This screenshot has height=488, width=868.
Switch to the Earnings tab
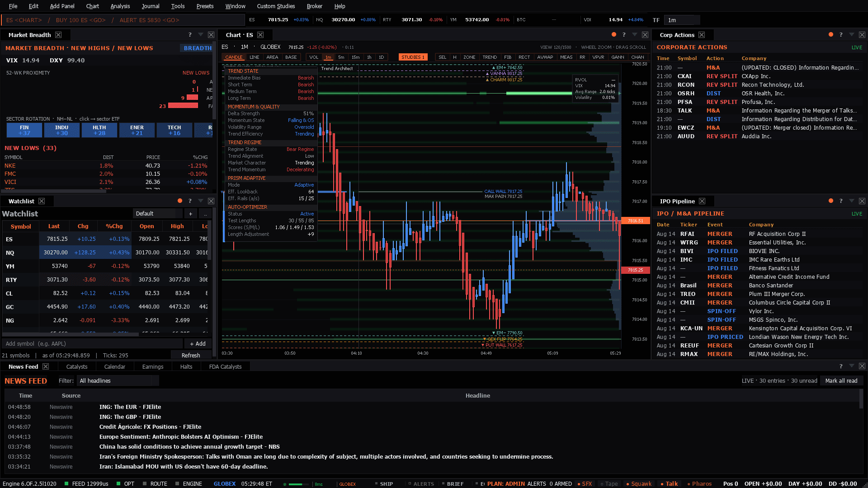click(x=153, y=366)
